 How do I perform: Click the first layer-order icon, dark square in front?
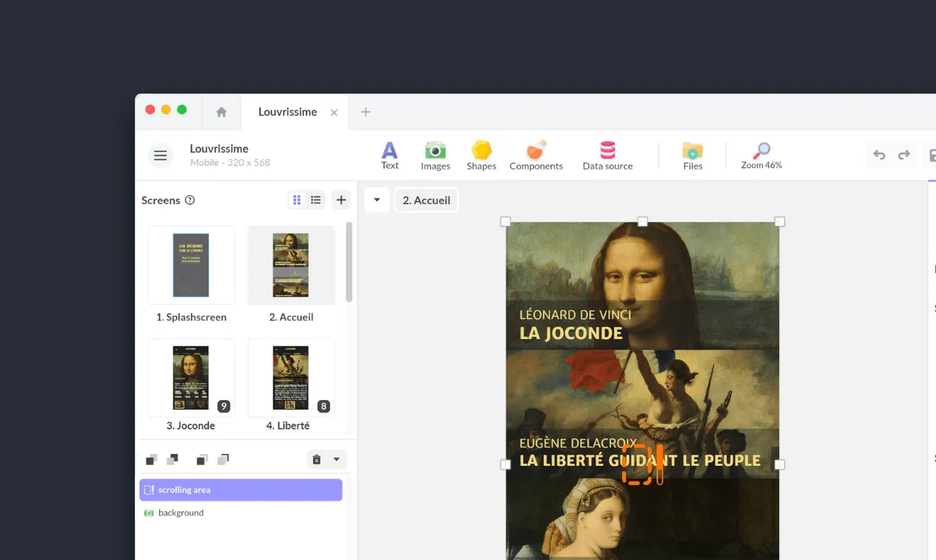click(151, 460)
